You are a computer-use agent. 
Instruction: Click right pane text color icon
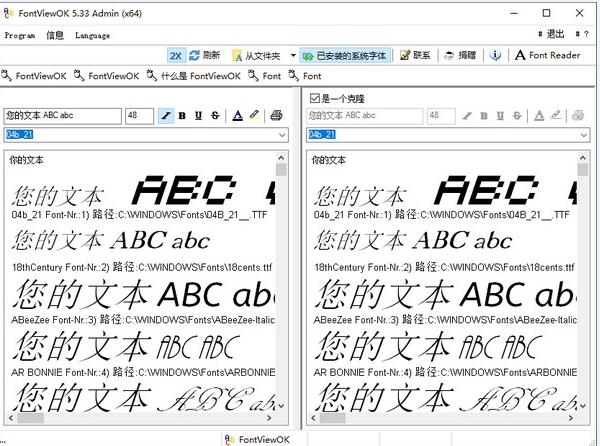pyautogui.click(x=539, y=116)
